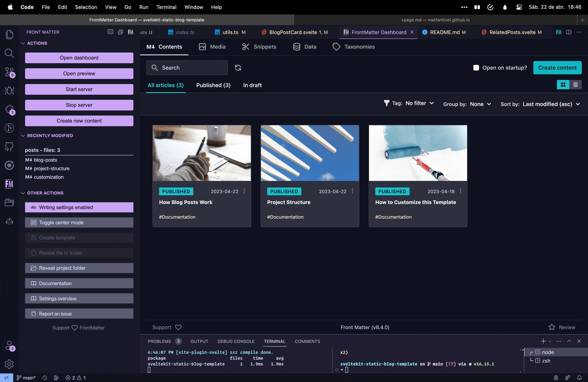Toggle the Writing settings enabled option
Image resolution: width=588 pixels, height=382 pixels.
pos(79,207)
